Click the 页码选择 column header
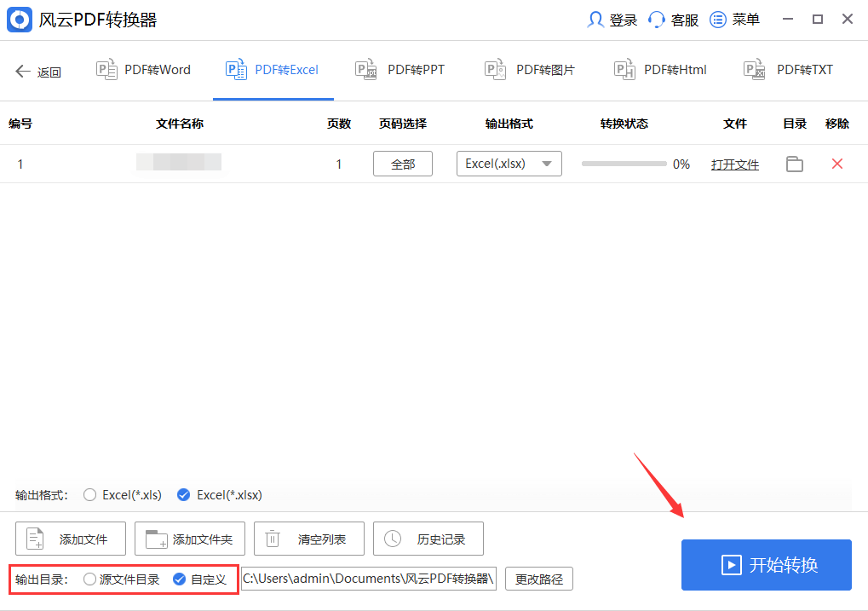Image resolution: width=868 pixels, height=611 pixels. pos(402,124)
